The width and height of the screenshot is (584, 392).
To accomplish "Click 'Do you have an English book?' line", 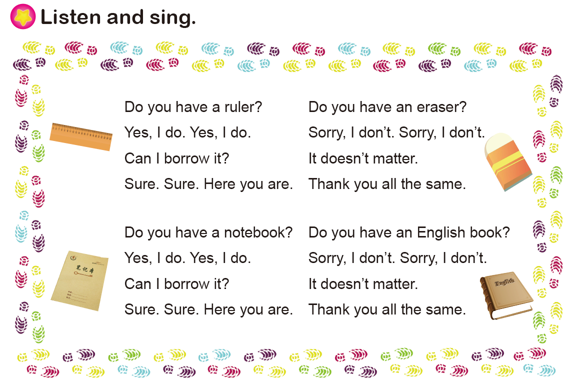I will tap(409, 233).
